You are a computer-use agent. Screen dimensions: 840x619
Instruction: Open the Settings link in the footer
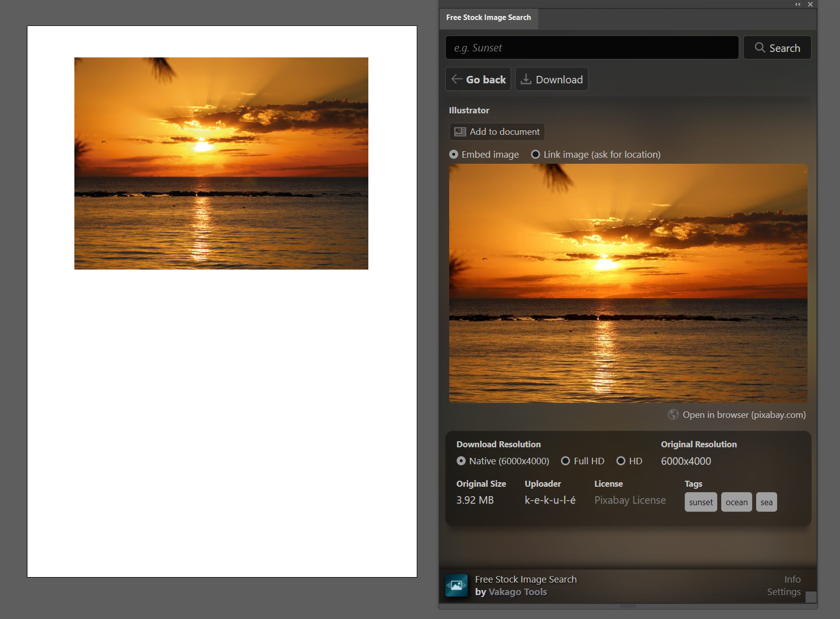point(784,592)
